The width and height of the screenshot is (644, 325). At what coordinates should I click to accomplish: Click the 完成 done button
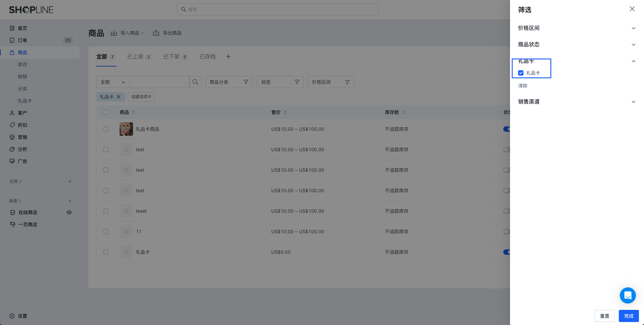pyautogui.click(x=629, y=316)
